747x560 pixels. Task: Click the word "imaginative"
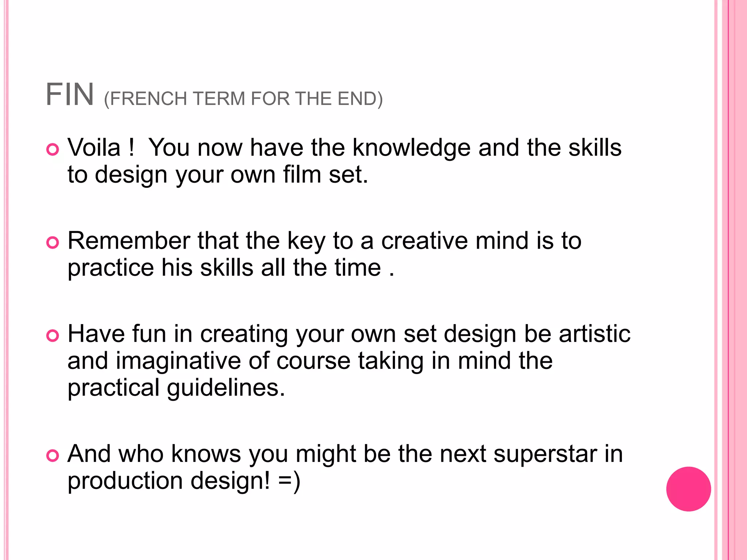click(178, 361)
